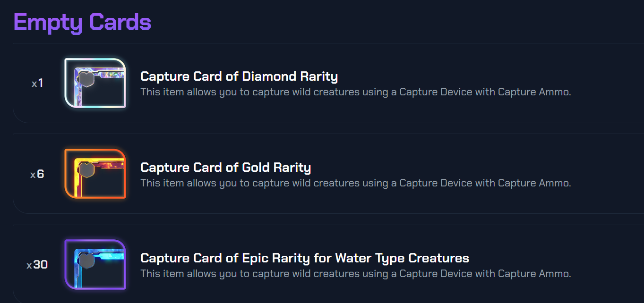
Task: Open Capture Card of Gold Rarity title
Action: 226,167
